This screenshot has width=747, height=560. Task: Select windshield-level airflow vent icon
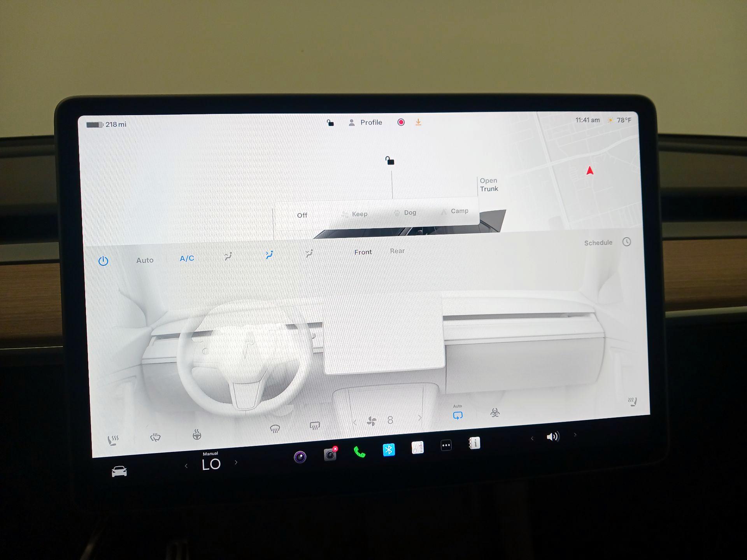[x=228, y=256]
